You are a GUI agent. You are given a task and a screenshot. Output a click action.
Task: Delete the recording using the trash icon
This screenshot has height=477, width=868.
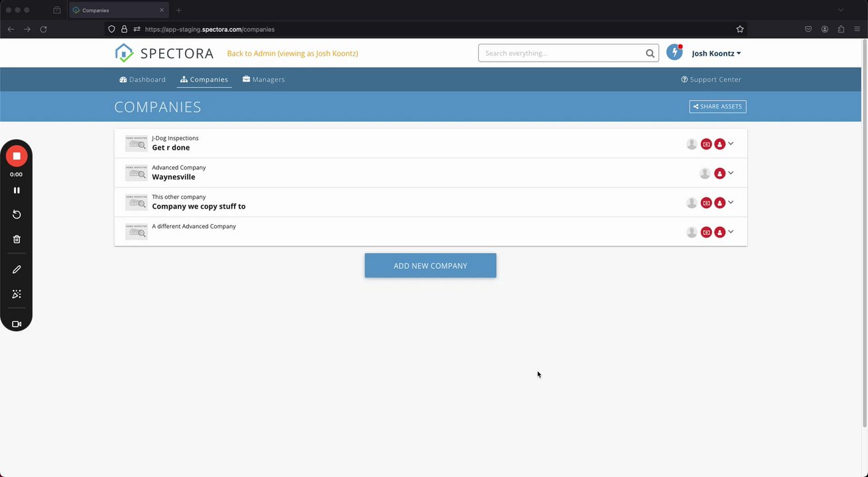[x=17, y=239]
